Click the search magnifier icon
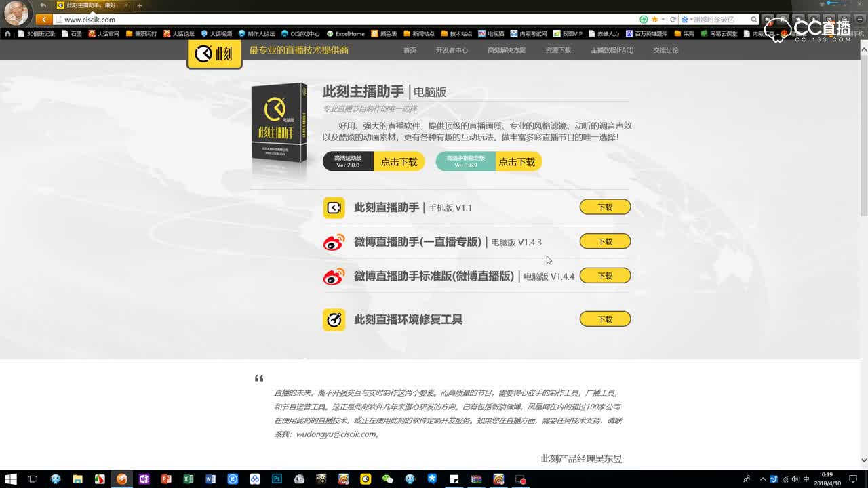This screenshot has width=868, height=488. (x=754, y=20)
